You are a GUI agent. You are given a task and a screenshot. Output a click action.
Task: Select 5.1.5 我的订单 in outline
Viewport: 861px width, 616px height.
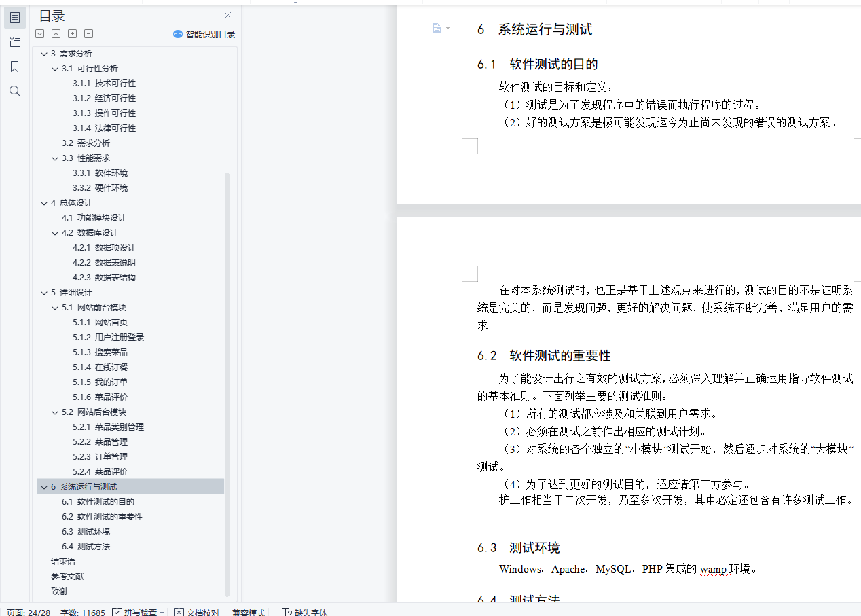click(100, 382)
